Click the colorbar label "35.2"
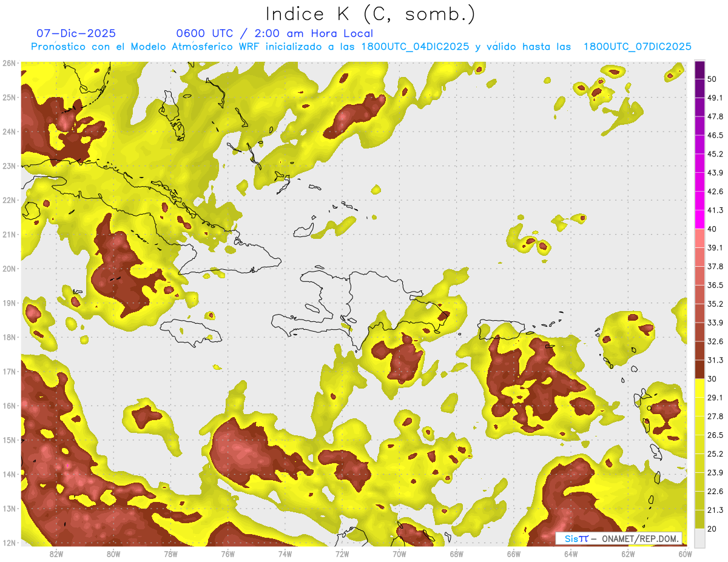728x562 pixels. coord(715,304)
